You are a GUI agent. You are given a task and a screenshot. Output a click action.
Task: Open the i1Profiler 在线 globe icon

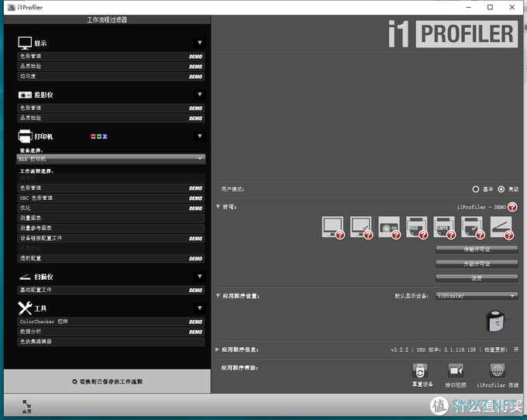(498, 370)
